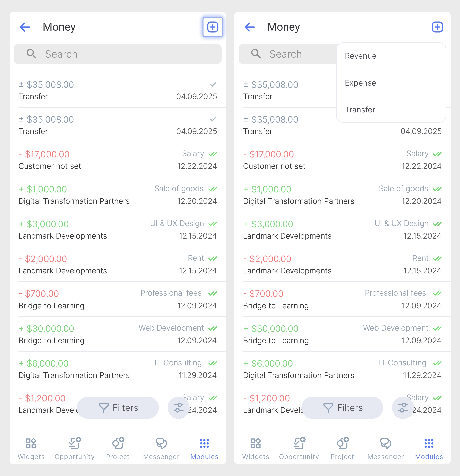Toggle the single checkmark on the first left Transfer row
This screenshot has width=460, height=476.
[x=213, y=84]
